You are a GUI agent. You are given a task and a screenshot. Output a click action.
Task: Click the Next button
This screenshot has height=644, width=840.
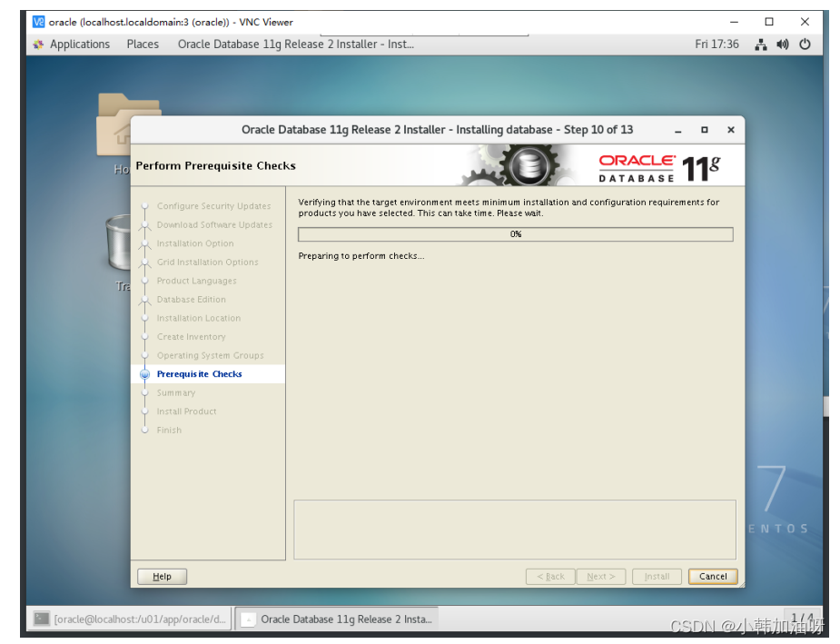(x=600, y=577)
